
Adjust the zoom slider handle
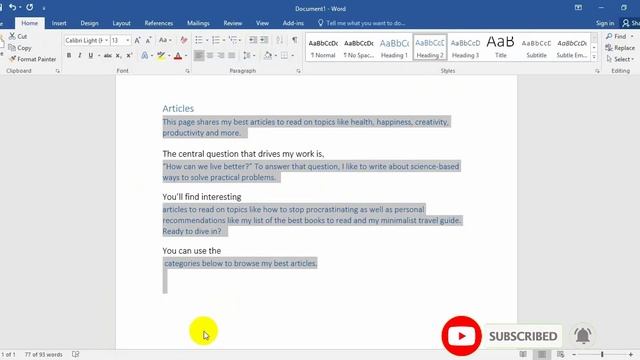click(602, 354)
